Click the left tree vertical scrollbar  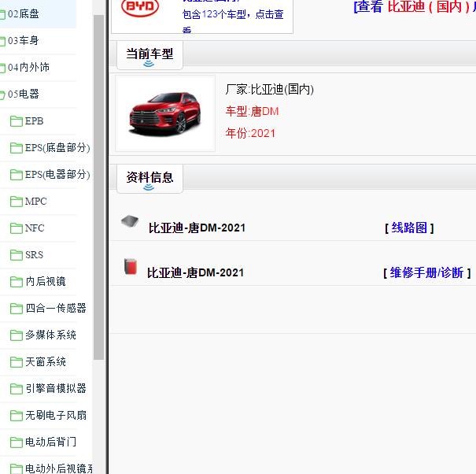(x=98, y=187)
